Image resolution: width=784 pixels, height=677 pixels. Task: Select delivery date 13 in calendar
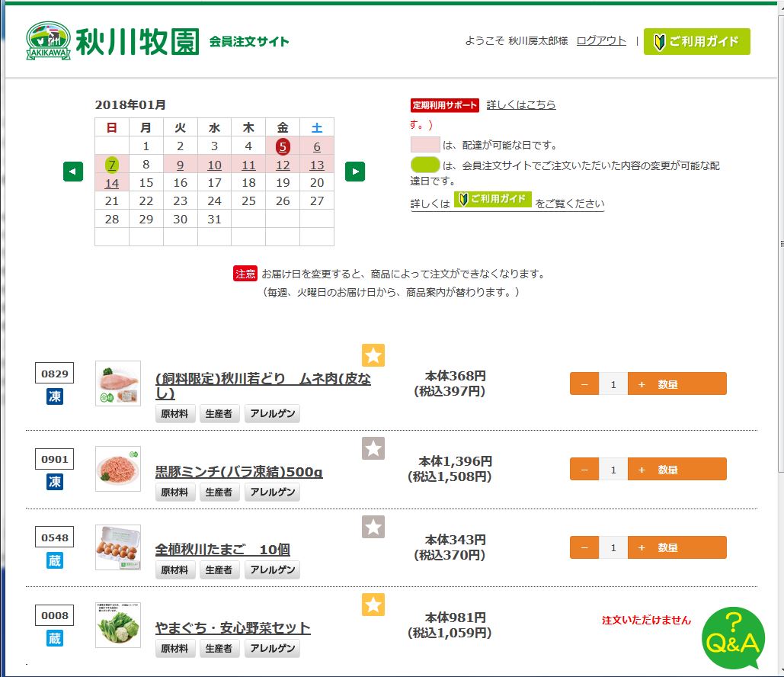click(x=317, y=165)
